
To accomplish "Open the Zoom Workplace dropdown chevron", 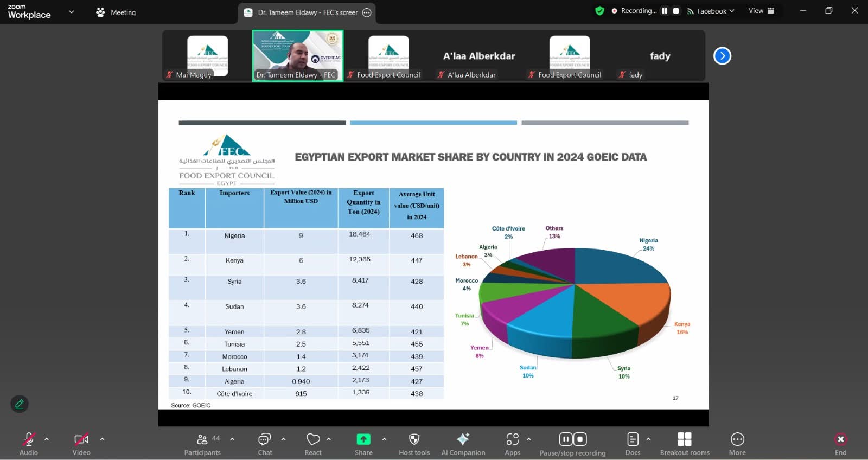I will pyautogui.click(x=71, y=12).
